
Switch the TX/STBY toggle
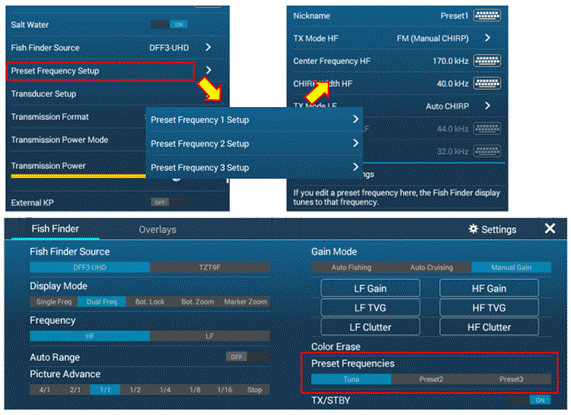[x=529, y=400]
